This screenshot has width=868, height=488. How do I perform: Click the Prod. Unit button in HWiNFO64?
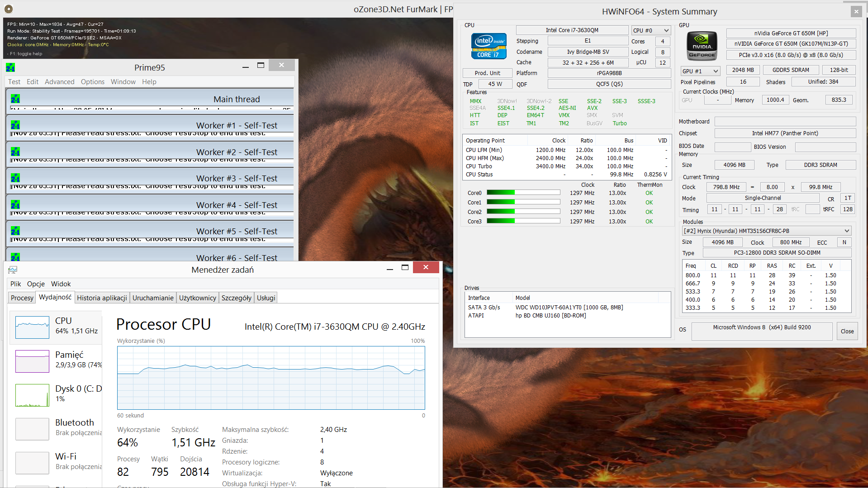[x=488, y=73]
